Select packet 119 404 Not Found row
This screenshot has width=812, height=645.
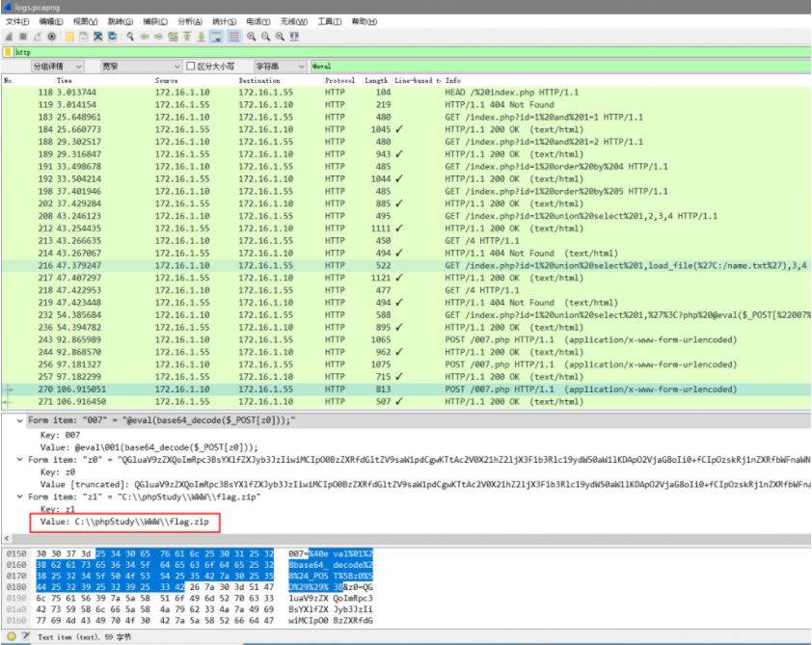[407, 105]
